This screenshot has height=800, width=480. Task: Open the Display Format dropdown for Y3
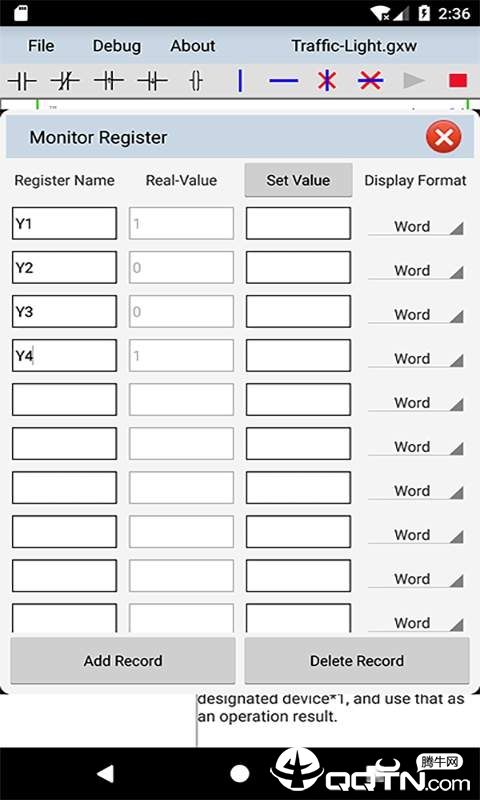[416, 315]
